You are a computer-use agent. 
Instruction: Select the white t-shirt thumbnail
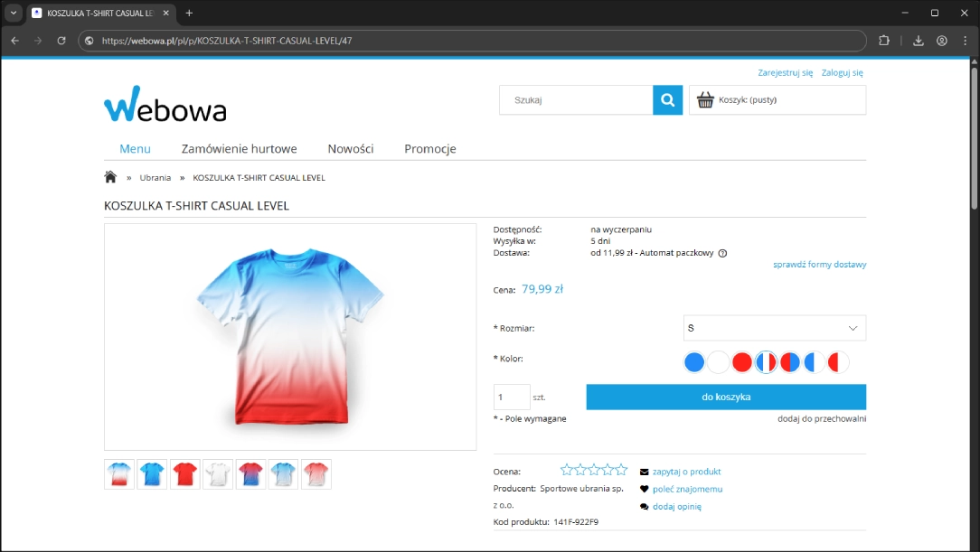pos(218,474)
